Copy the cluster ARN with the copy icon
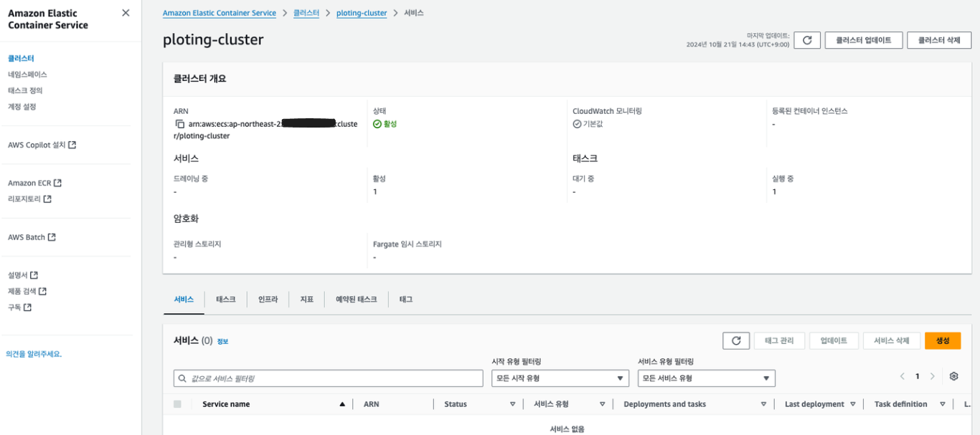 180,124
